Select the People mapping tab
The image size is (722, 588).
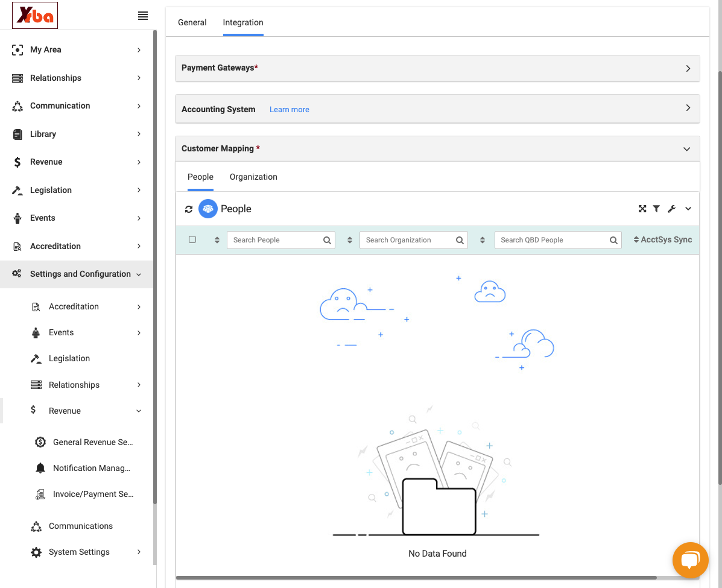point(200,177)
